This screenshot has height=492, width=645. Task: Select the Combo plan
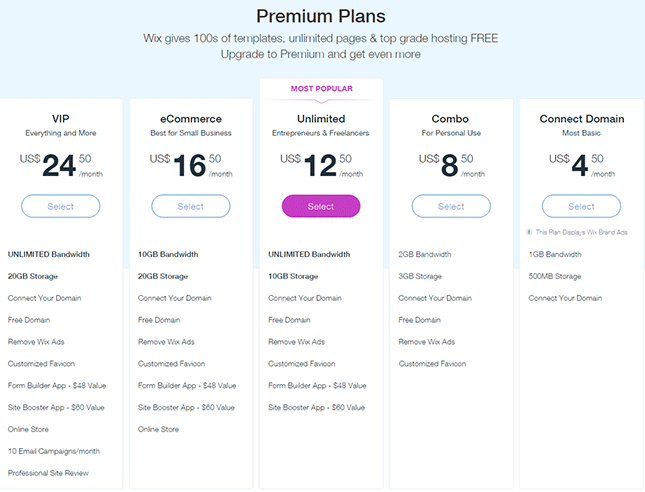pyautogui.click(x=451, y=206)
